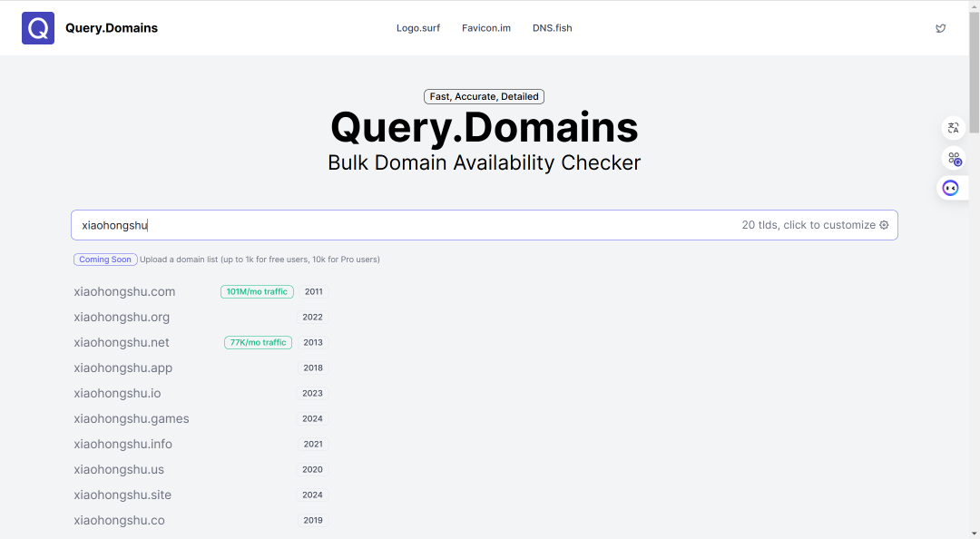Image resolution: width=980 pixels, height=539 pixels.
Task: Open the Logo.surf nav link
Action: click(418, 28)
